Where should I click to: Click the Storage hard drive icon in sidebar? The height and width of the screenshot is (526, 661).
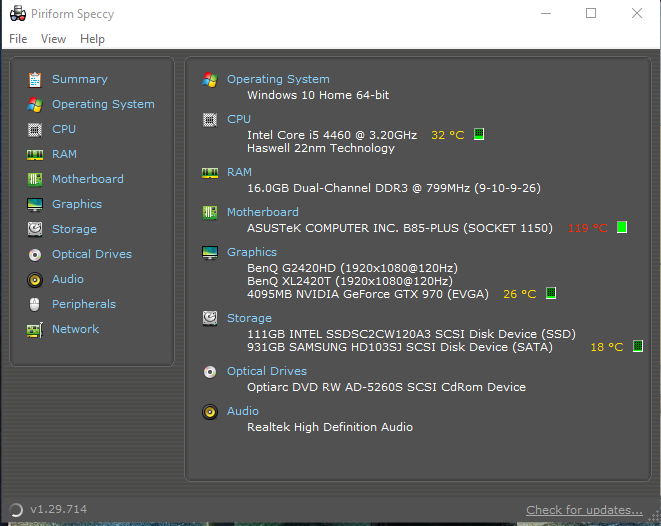point(35,229)
